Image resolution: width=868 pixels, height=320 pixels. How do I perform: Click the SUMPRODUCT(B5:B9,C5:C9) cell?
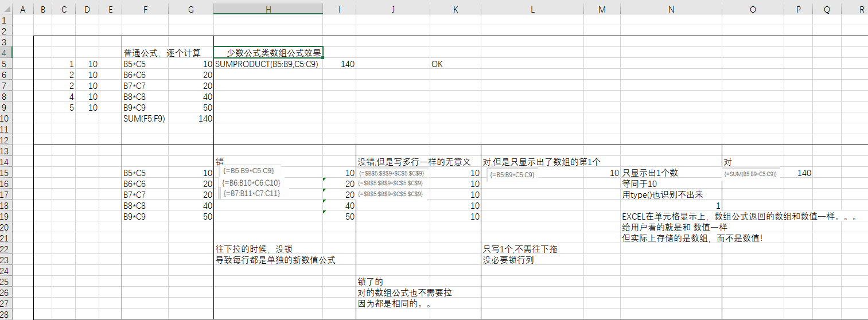266,64
